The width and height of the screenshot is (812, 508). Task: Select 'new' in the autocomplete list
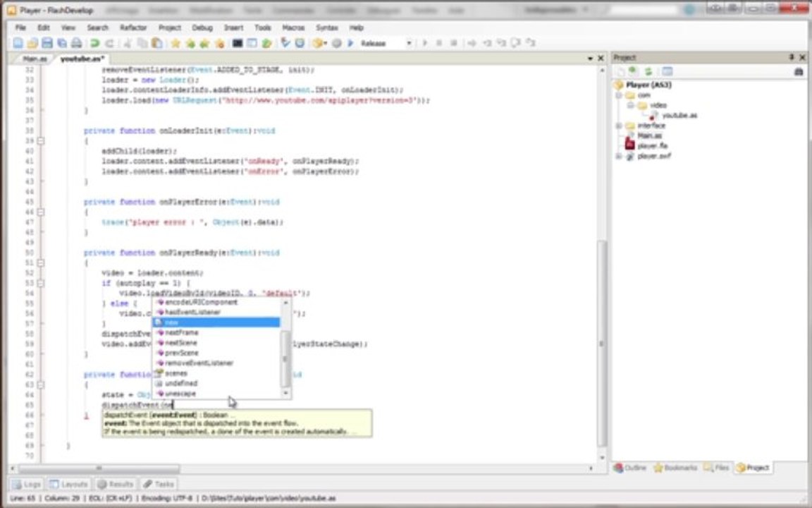pyautogui.click(x=216, y=322)
